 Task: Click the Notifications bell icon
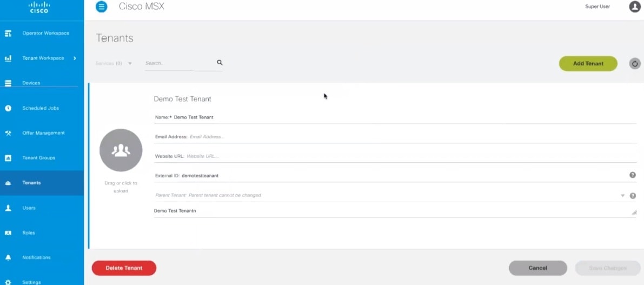click(x=8, y=257)
